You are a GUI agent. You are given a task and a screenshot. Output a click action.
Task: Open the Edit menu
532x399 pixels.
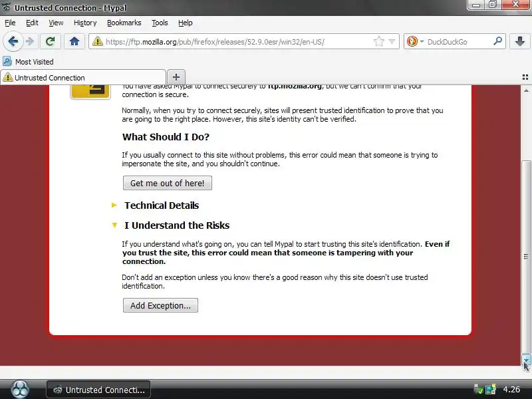(32, 23)
